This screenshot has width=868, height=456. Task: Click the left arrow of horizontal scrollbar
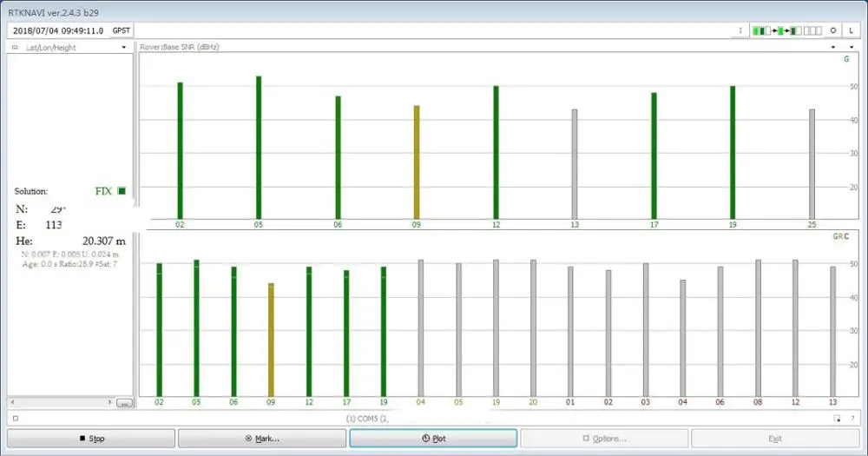pyautogui.click(x=12, y=403)
